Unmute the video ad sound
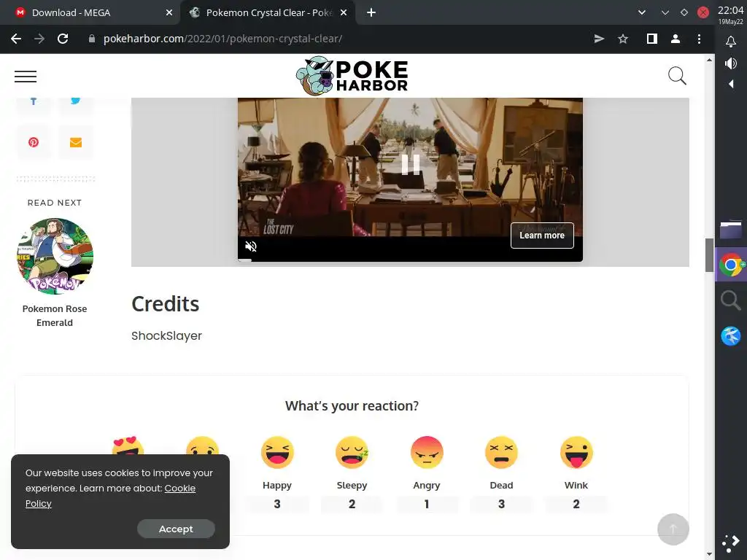Image resolution: width=747 pixels, height=560 pixels. (x=251, y=246)
